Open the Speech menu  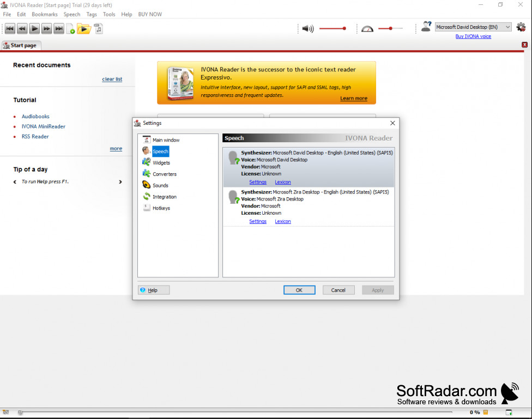72,14
